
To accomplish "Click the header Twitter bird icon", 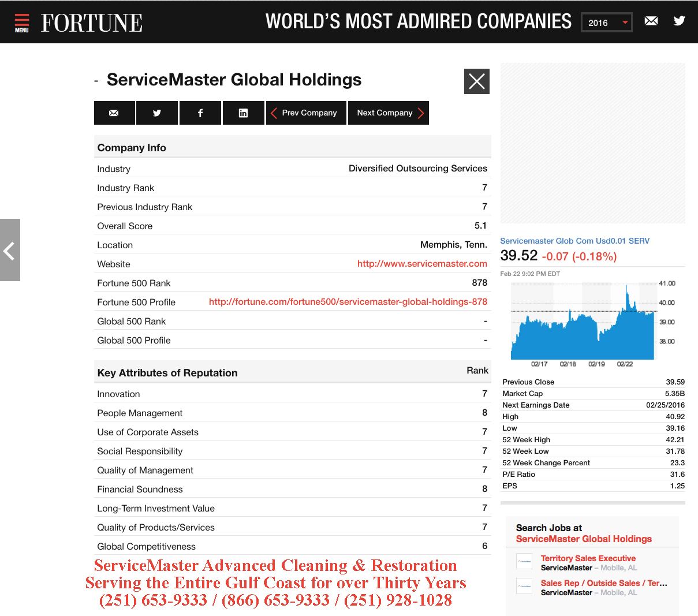I will pyautogui.click(x=680, y=21).
